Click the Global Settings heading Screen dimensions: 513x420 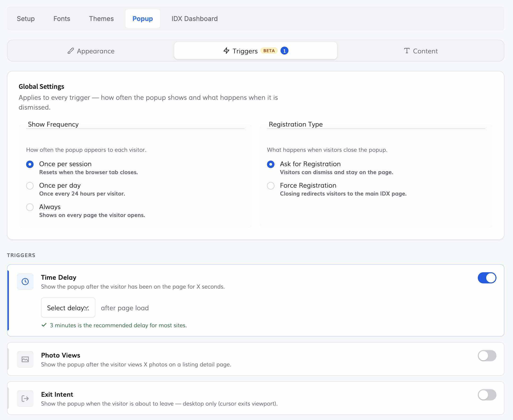[41, 87]
